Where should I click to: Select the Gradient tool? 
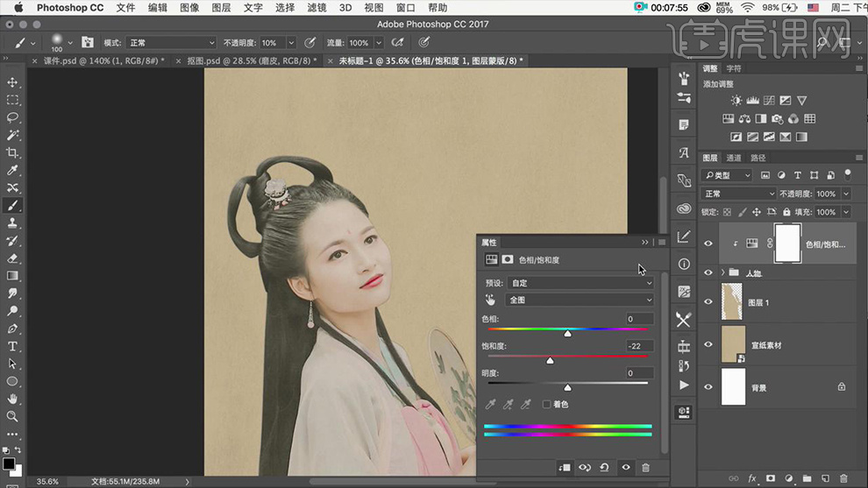coord(12,275)
